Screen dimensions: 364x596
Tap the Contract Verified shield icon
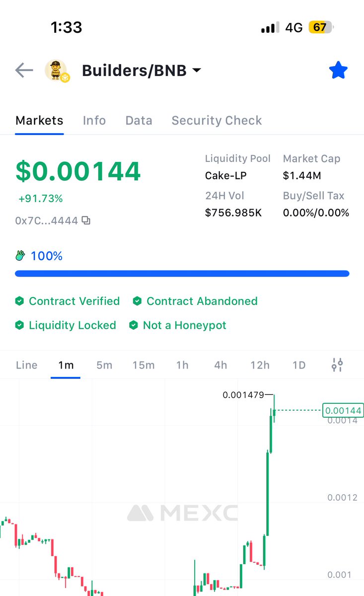pyautogui.click(x=19, y=301)
